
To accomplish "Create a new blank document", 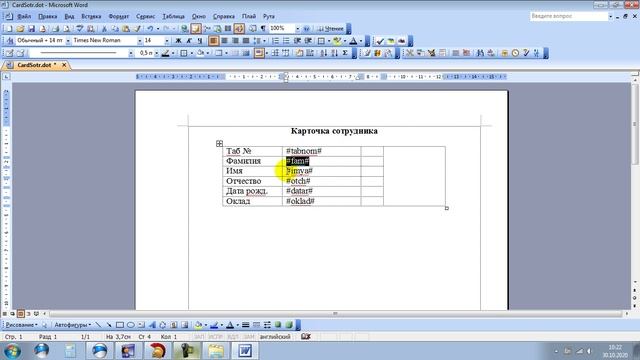I will coord(9,29).
